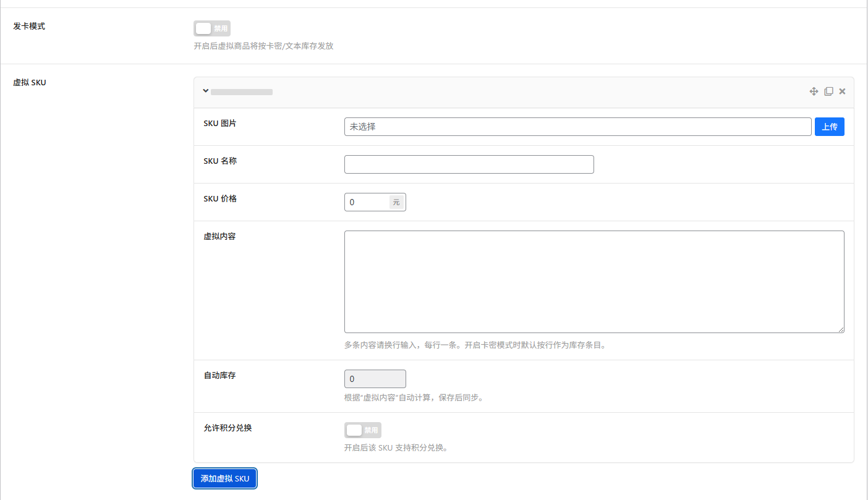Viewport: 868px width, 500px height.
Task: Click the SKU 图片 field showing 未选择
Action: [x=577, y=127]
